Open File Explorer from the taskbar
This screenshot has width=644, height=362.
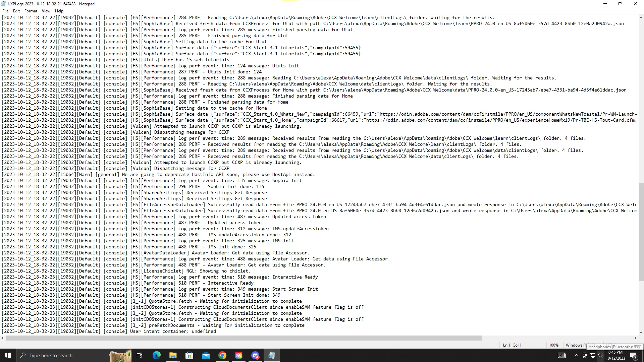[173, 355]
